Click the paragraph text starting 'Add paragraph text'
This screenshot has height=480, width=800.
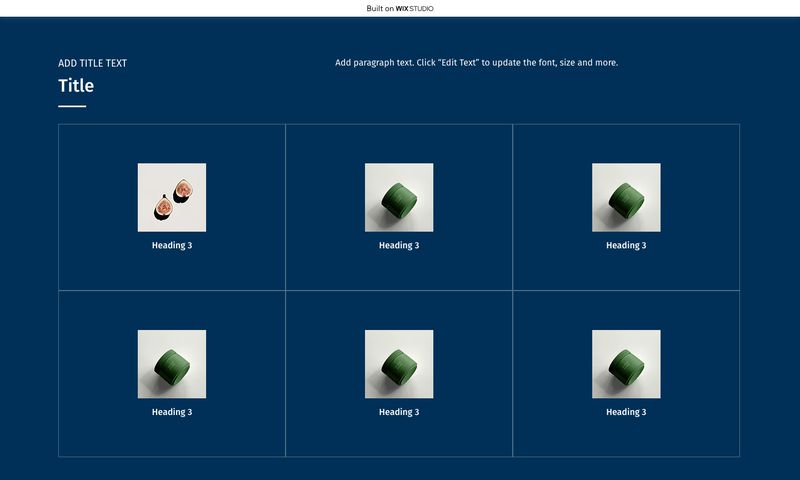(x=477, y=63)
